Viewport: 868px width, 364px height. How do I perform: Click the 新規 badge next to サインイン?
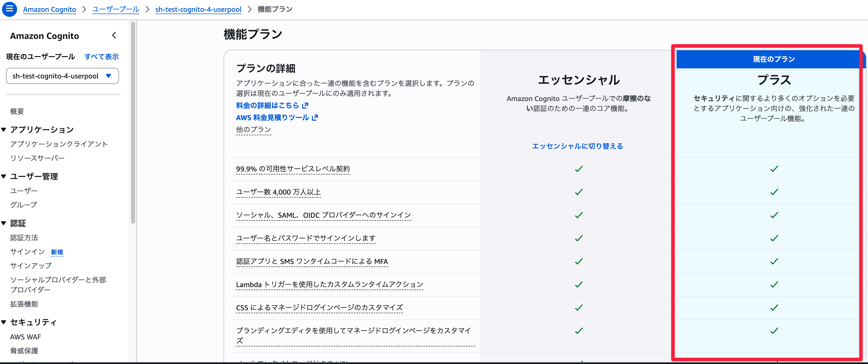pyautogui.click(x=57, y=252)
